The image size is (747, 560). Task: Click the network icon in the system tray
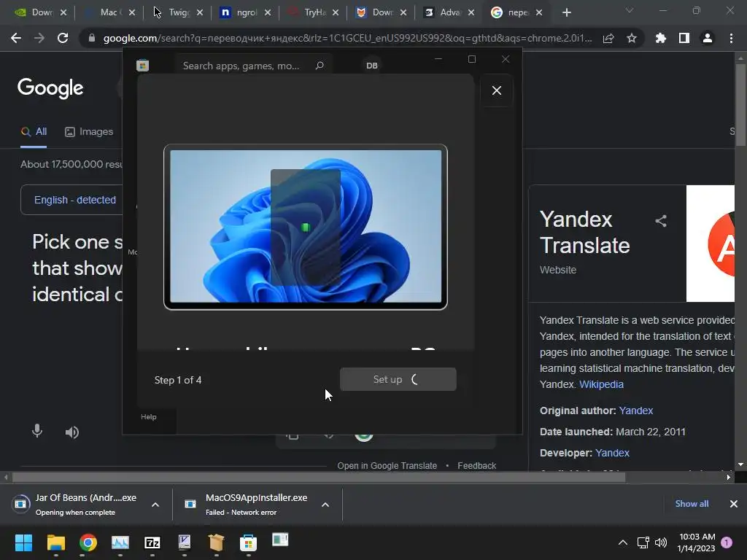(643, 542)
